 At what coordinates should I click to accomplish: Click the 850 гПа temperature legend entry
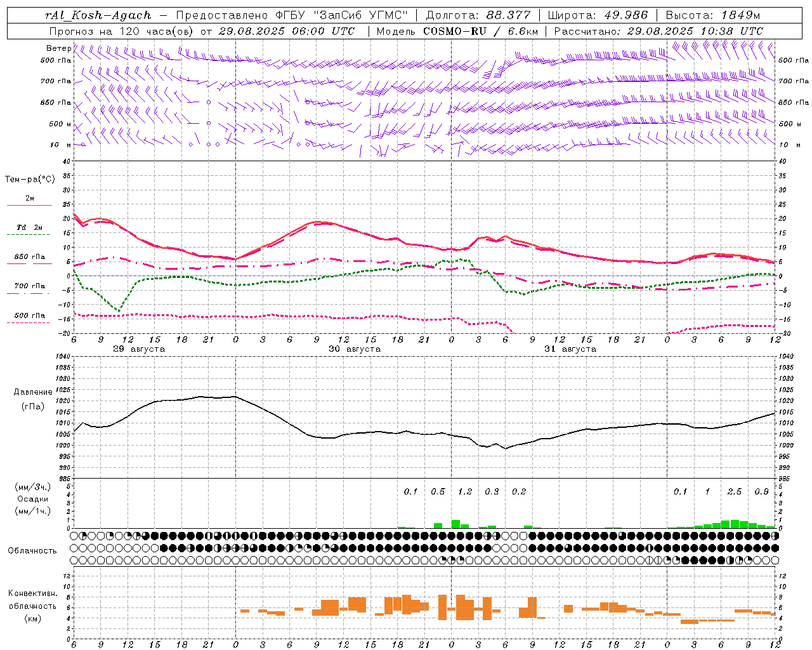click(x=30, y=257)
